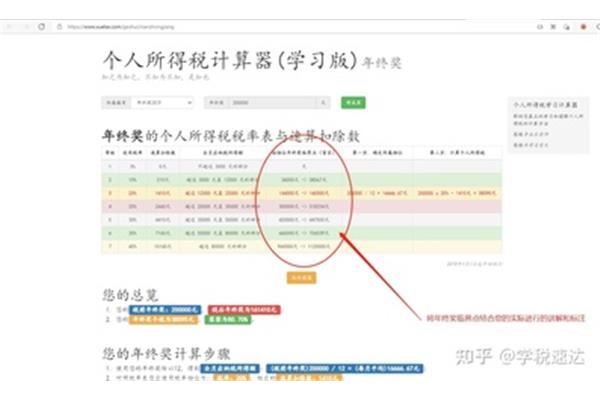The image size is (600, 400).
Task: Select tax table row 7 with 45% rate
Action: tap(302, 247)
